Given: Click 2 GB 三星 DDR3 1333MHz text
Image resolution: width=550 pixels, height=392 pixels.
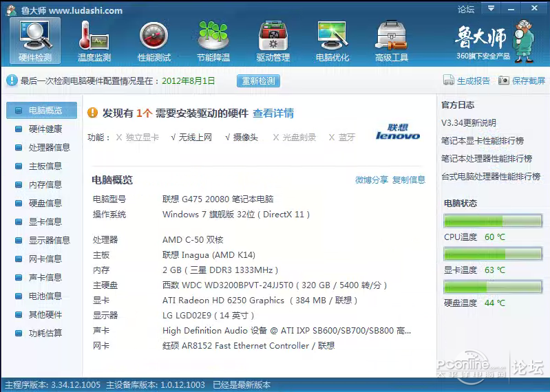Looking at the screenshot, I should coord(220,270).
